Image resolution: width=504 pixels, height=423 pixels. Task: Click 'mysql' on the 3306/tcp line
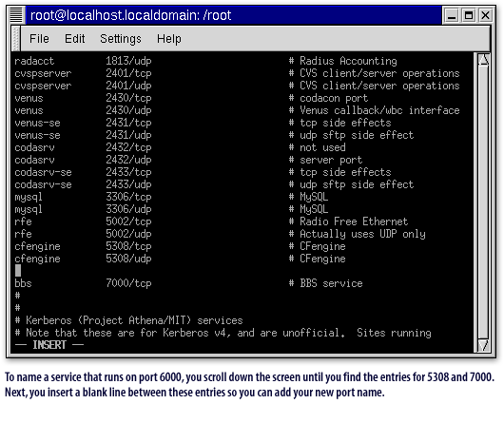pyautogui.click(x=29, y=197)
